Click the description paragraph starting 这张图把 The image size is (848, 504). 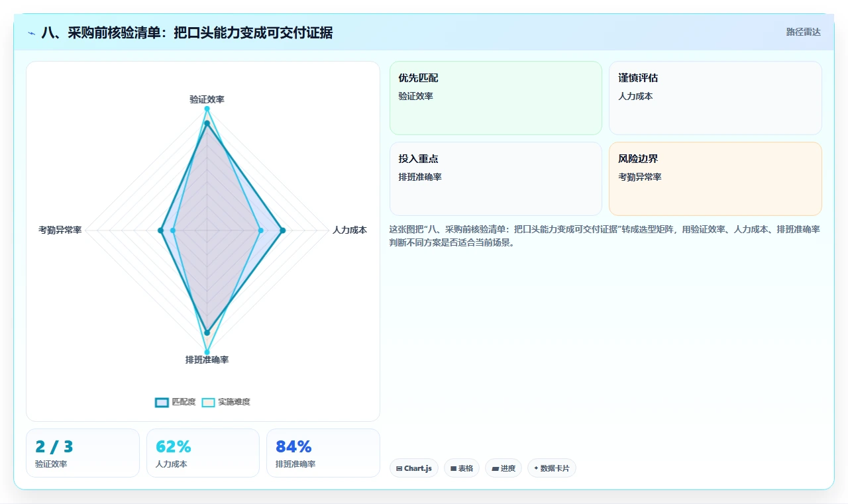(x=605, y=236)
